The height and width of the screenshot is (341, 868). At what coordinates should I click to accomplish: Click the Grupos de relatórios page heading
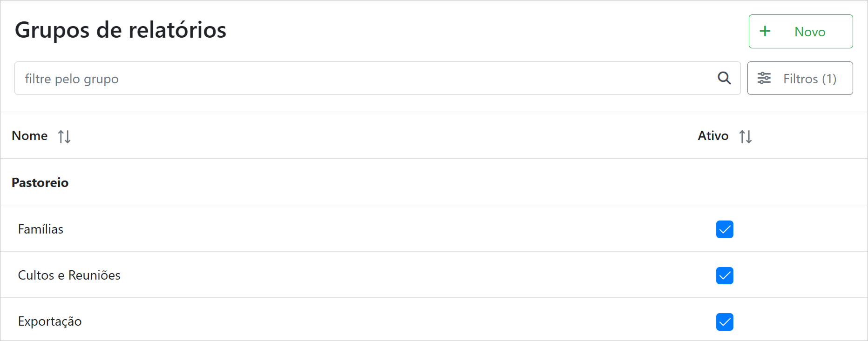[121, 30]
